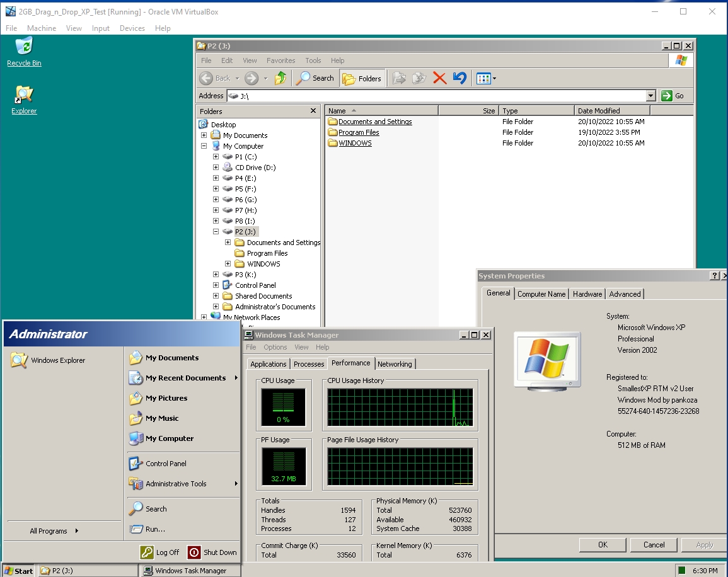The height and width of the screenshot is (577, 728).
Task: Switch to Computer Name tab
Action: coord(541,294)
